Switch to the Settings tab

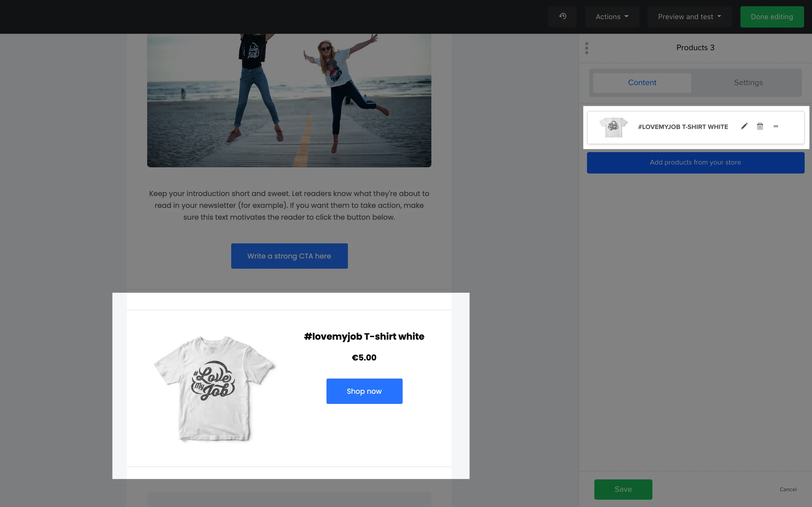(x=748, y=83)
